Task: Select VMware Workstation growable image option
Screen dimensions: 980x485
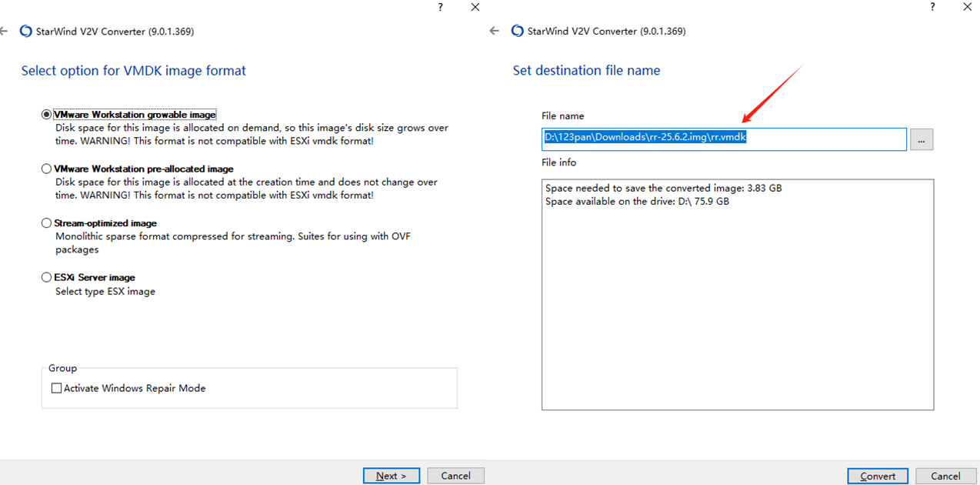Action: click(47, 115)
